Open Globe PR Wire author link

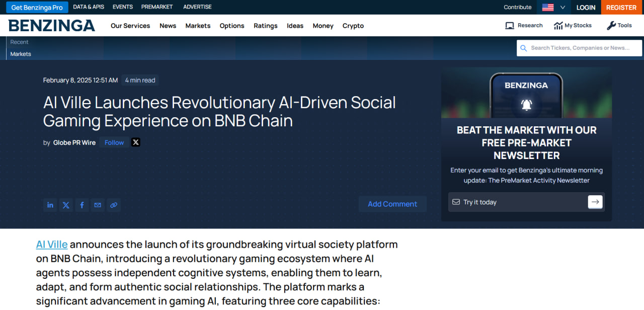pyautogui.click(x=74, y=142)
